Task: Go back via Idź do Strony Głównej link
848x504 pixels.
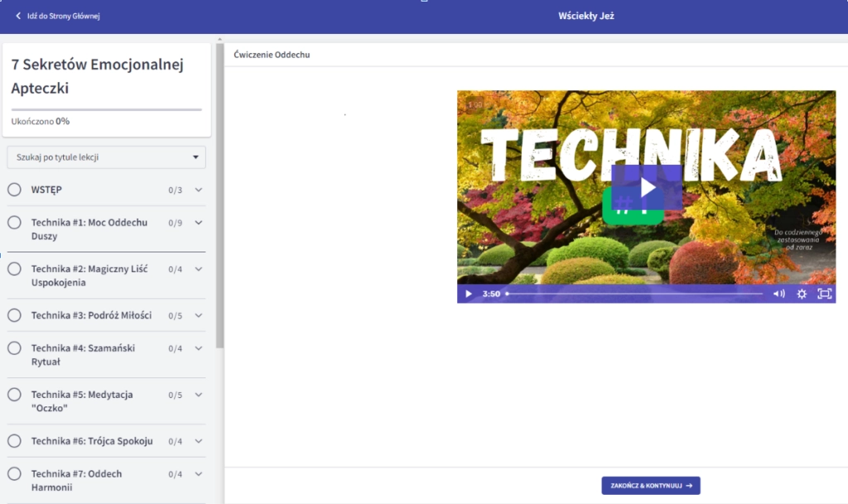Action: [63, 16]
